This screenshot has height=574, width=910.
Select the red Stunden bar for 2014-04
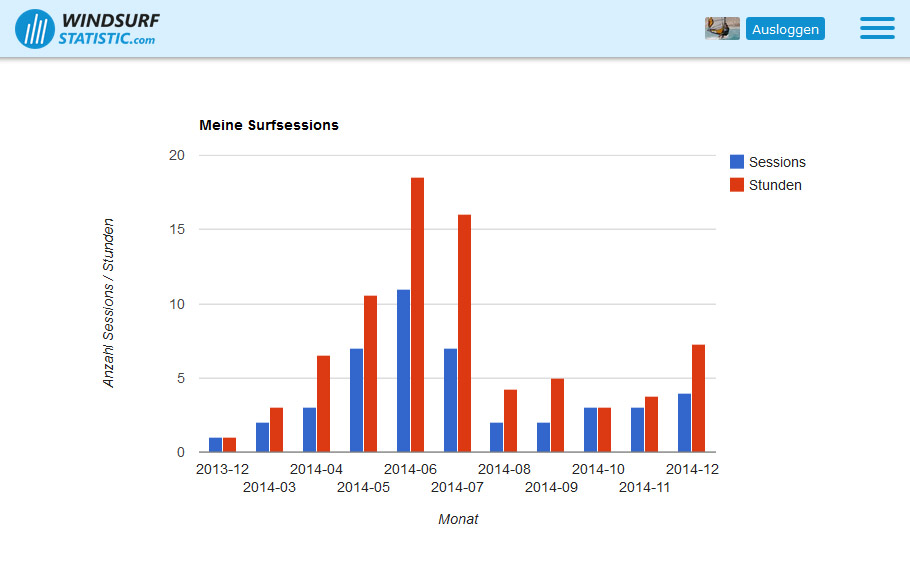tap(323, 404)
